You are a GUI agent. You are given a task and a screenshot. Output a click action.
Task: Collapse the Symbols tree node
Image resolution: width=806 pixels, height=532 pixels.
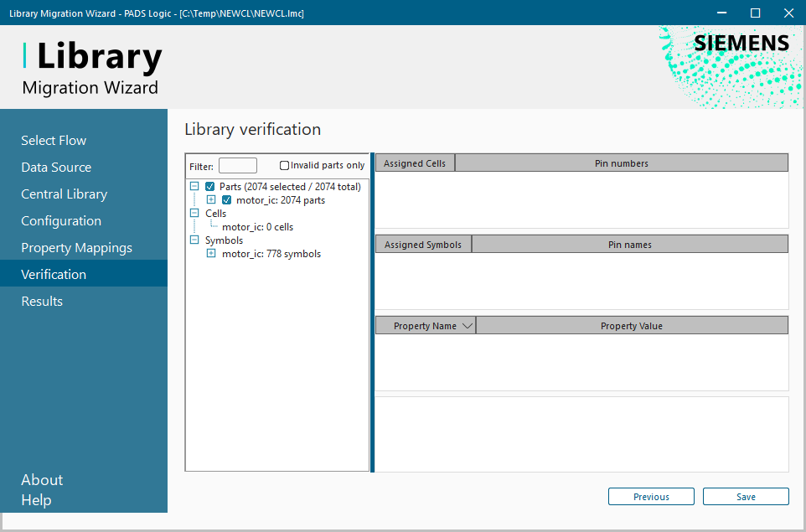[x=194, y=240]
